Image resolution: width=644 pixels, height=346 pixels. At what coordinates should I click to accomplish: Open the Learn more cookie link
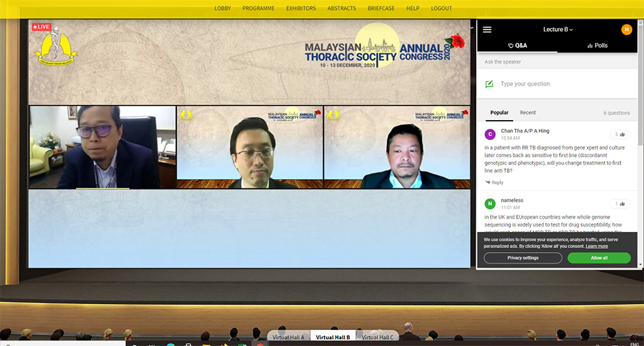coord(597,246)
